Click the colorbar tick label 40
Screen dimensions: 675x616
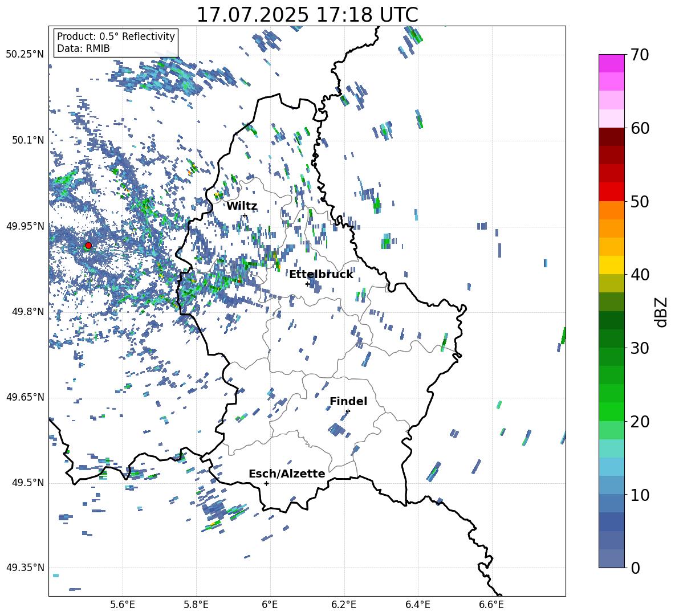(x=640, y=275)
